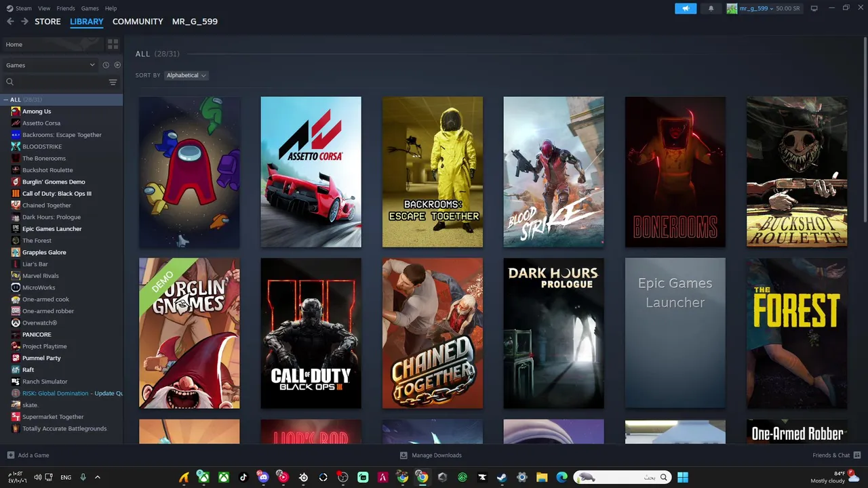The image size is (868, 488).
Task: Open the Burglin' Gnomes demo cover
Action: coord(189,333)
